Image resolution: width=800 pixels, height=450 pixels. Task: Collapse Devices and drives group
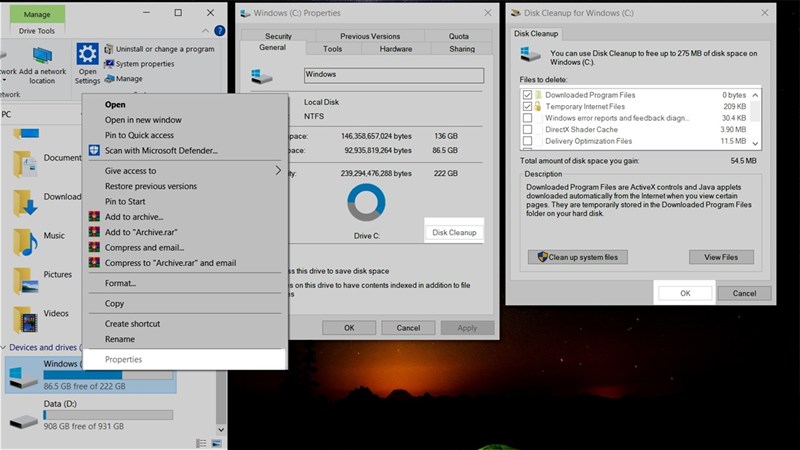tap(4, 347)
